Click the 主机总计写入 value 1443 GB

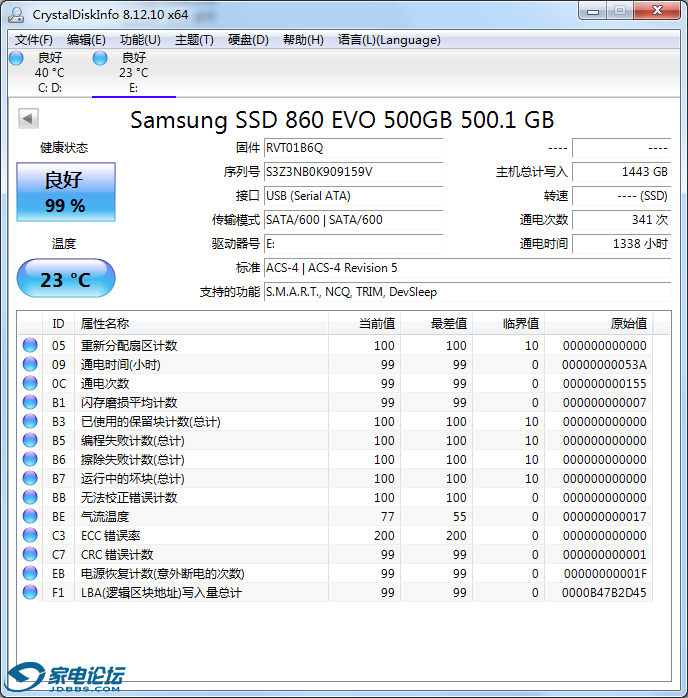tap(622, 172)
